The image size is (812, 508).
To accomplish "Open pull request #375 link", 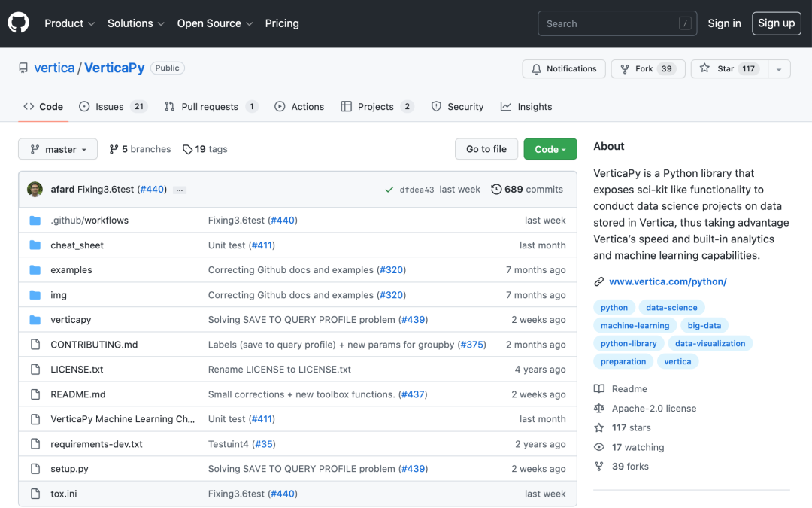I will coord(471,345).
